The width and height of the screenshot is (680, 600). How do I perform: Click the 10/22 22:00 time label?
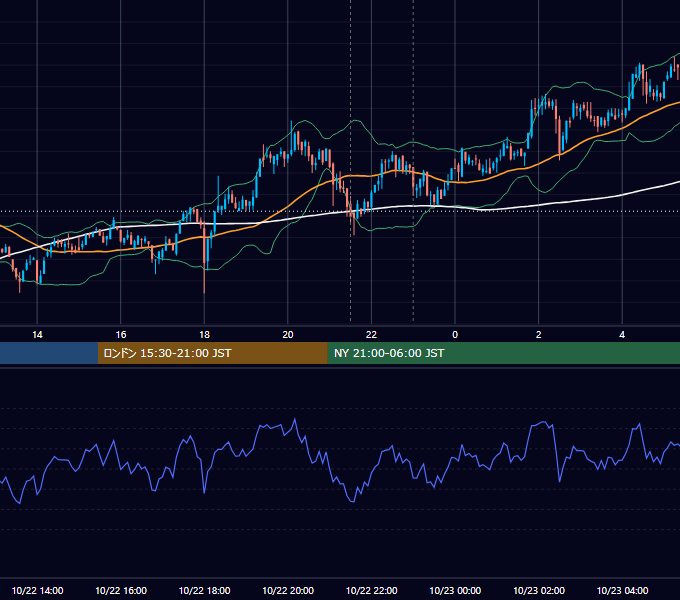[x=371, y=590]
